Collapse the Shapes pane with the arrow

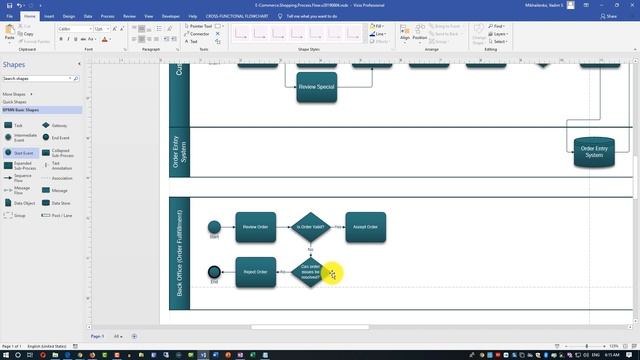point(79,64)
